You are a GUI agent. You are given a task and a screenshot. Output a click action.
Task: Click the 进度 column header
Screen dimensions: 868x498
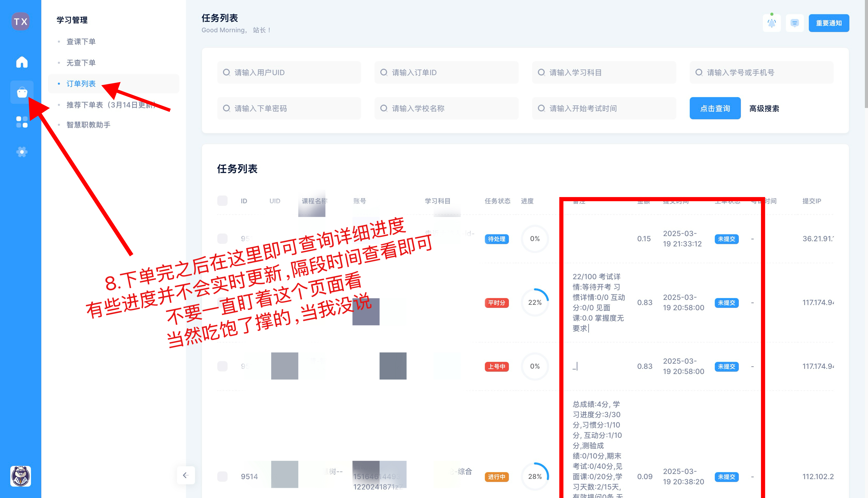point(527,201)
